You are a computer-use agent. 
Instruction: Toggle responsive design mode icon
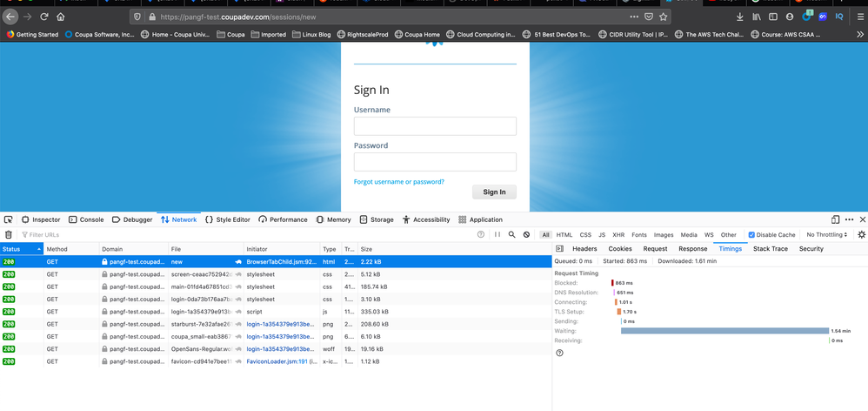pyautogui.click(x=835, y=219)
